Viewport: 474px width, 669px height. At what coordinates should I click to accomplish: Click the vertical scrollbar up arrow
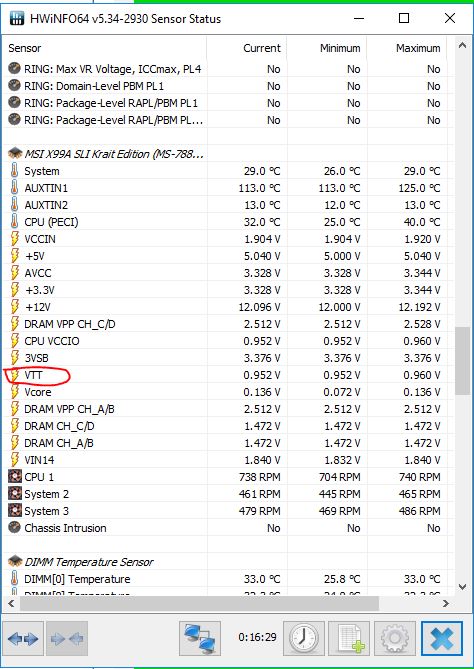[462, 46]
